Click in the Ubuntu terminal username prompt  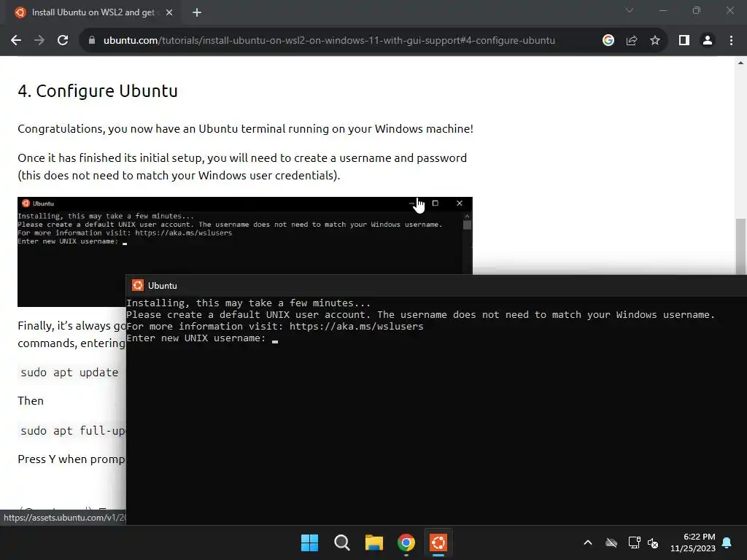[x=275, y=338]
